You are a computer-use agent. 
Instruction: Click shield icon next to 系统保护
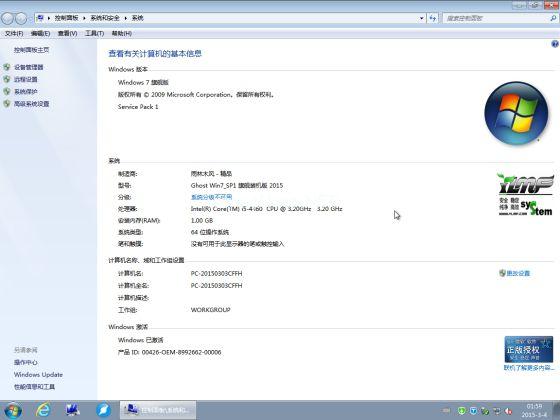7,91
